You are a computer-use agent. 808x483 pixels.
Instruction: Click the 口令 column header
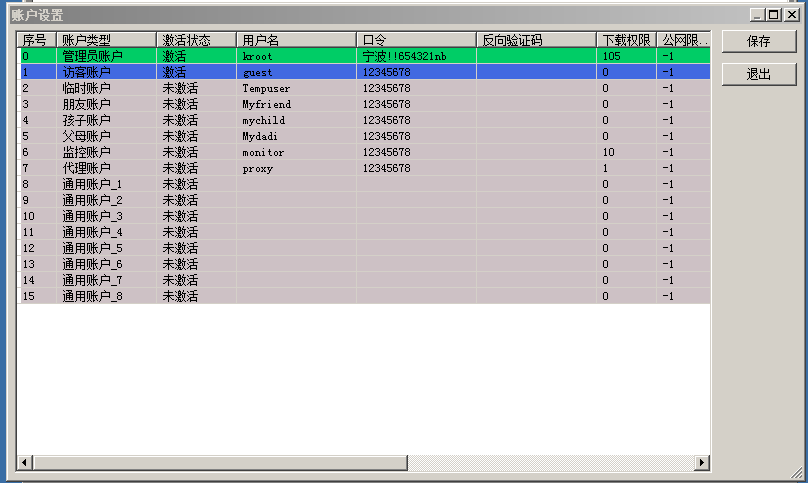[415, 40]
